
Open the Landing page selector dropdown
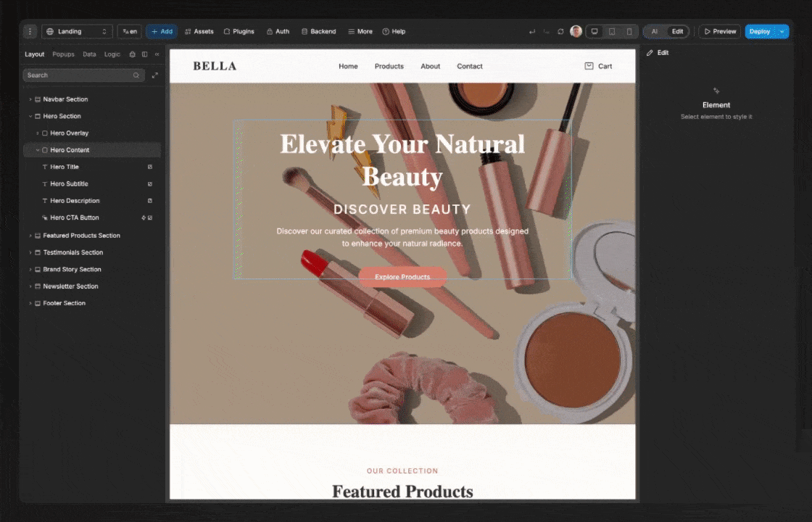(x=78, y=31)
